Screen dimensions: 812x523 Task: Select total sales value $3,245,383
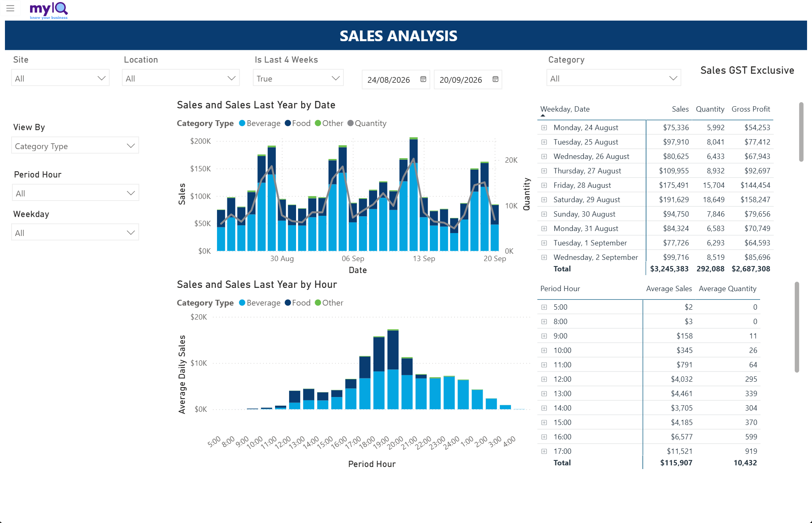coord(669,269)
